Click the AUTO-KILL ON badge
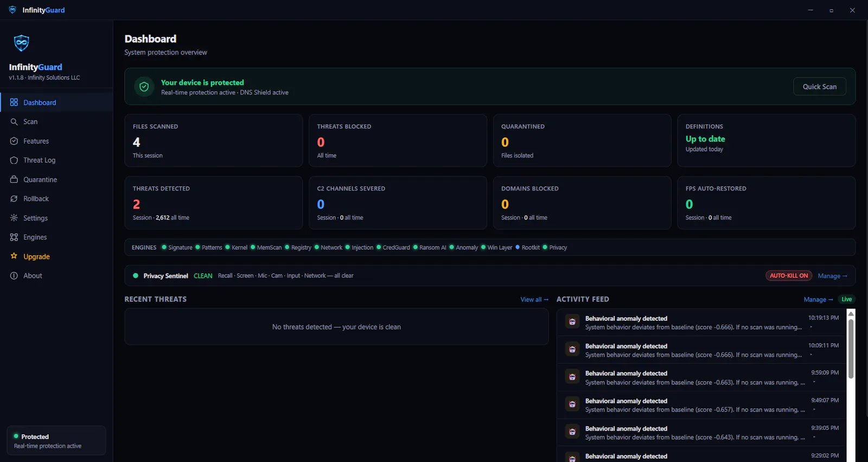 [x=789, y=276]
